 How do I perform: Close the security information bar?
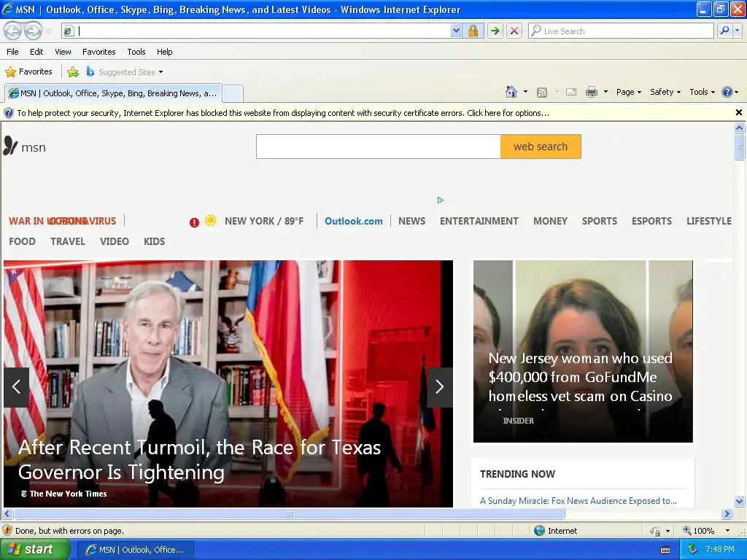point(738,112)
